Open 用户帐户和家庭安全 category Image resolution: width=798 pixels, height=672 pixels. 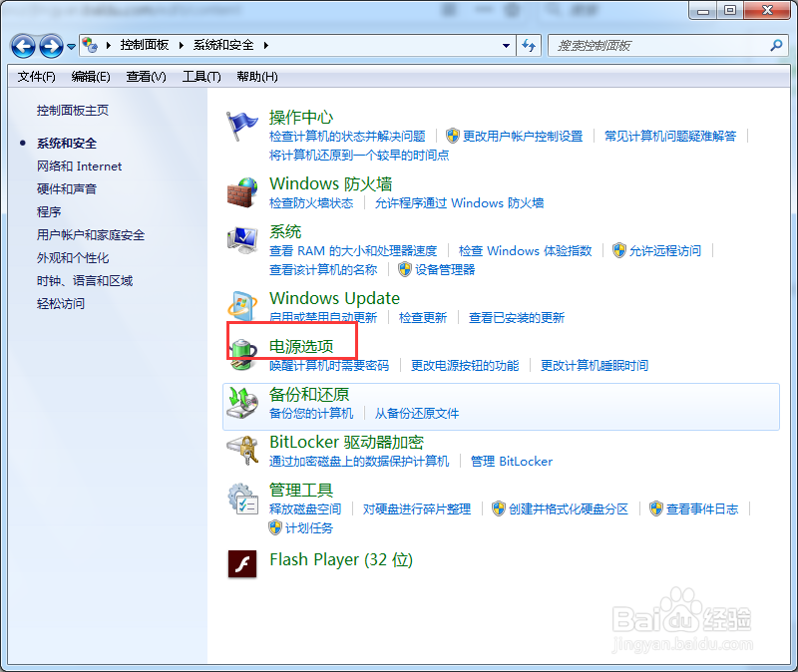91,235
